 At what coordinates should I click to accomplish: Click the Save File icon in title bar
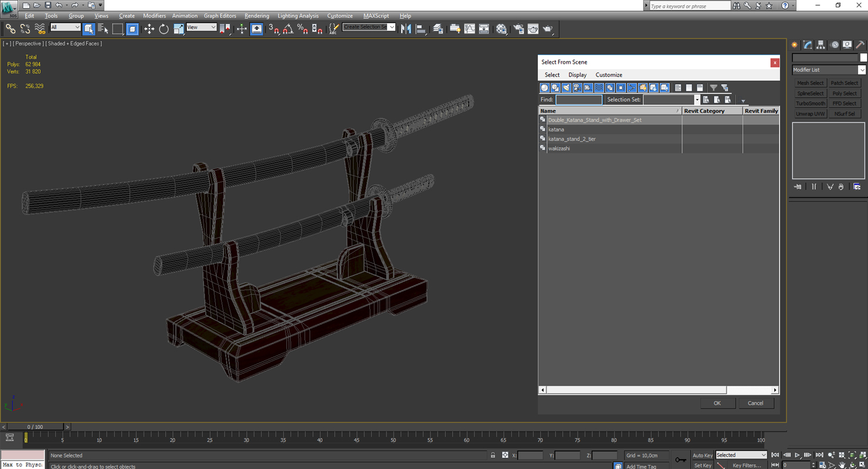(48, 5)
